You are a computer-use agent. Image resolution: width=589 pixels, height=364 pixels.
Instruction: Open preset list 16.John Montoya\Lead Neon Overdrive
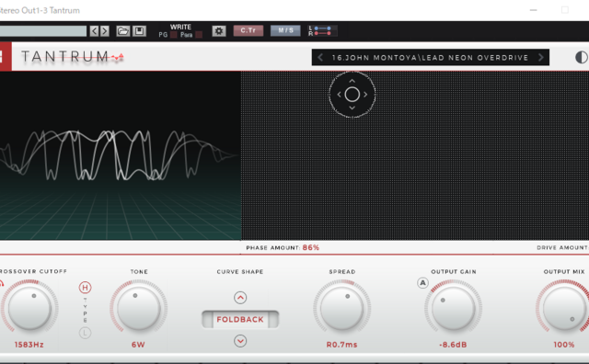[x=430, y=58]
